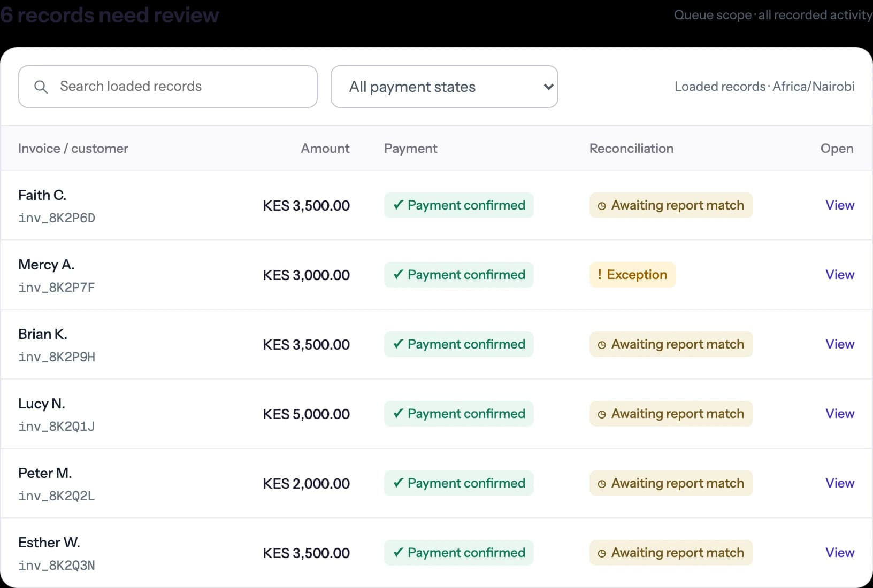873x588 pixels.
Task: Select invoice ID inv_8K2P9H
Action: [x=57, y=357]
